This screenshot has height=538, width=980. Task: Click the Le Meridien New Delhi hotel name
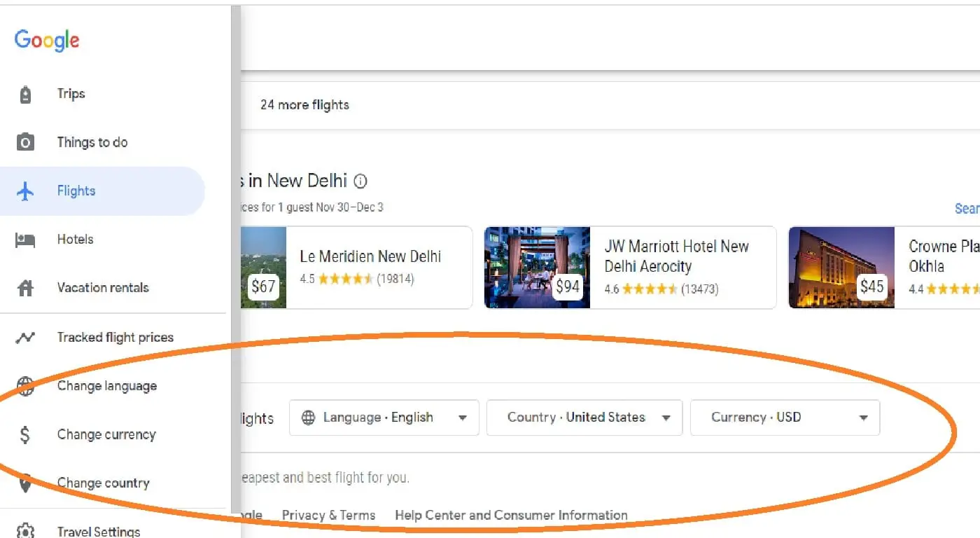pos(370,257)
